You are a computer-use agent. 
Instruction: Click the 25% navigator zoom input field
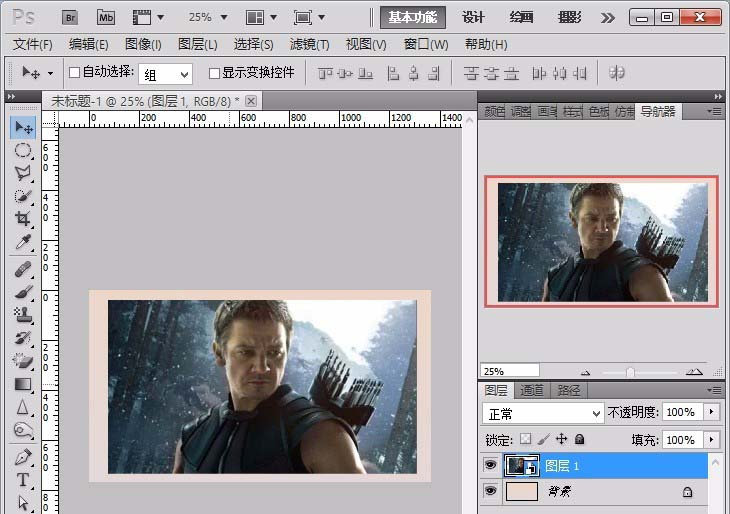point(509,370)
